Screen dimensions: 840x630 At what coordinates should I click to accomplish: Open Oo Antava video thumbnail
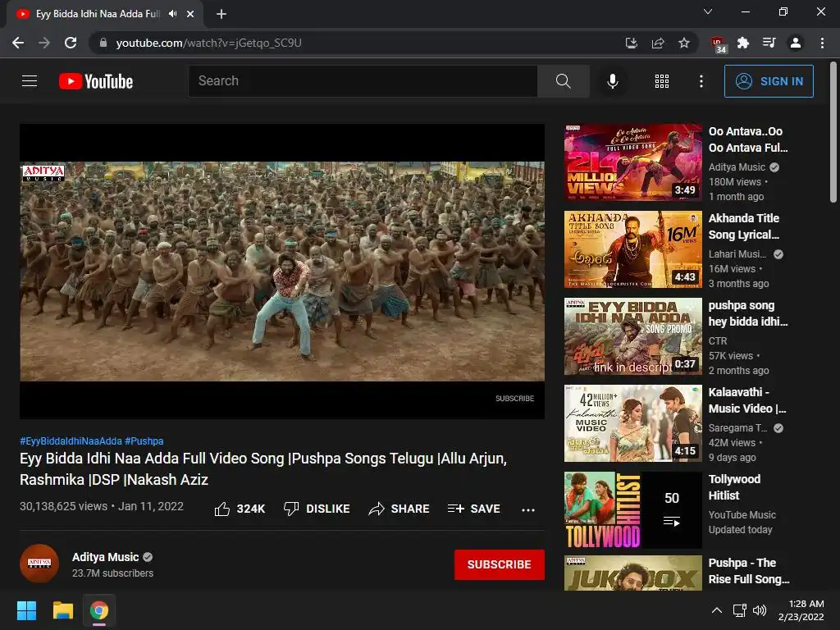632,162
